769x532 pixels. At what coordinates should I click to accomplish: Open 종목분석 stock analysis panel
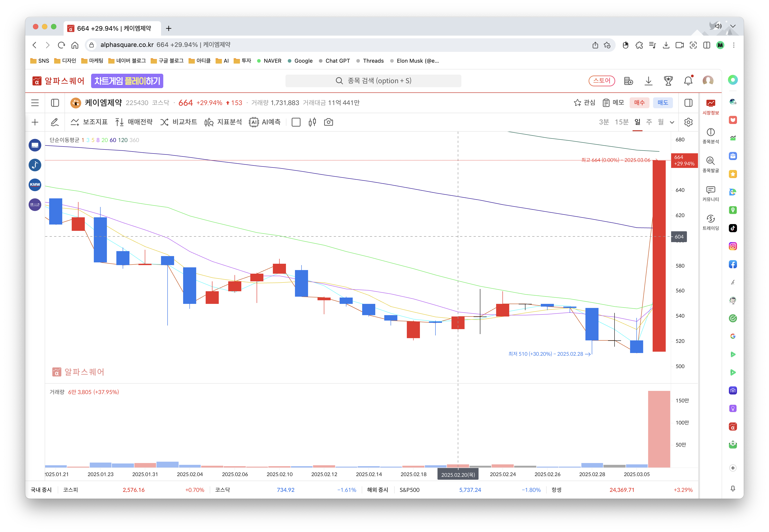coord(711,136)
